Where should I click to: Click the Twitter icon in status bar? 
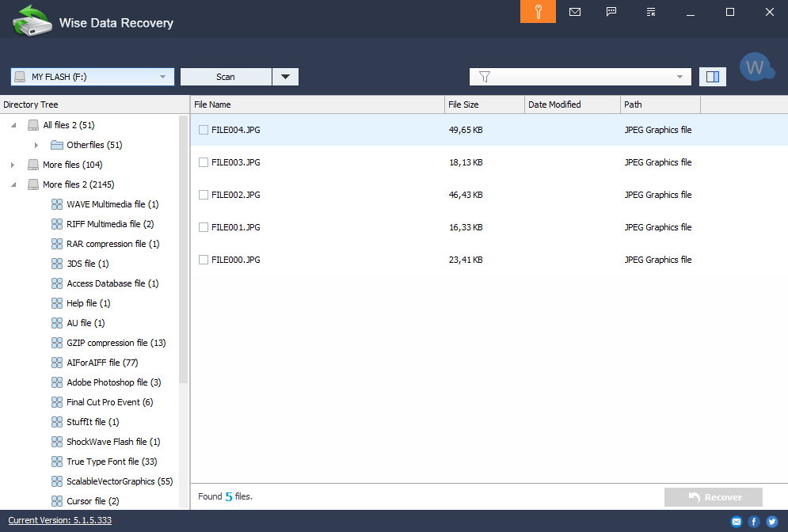coord(771,522)
